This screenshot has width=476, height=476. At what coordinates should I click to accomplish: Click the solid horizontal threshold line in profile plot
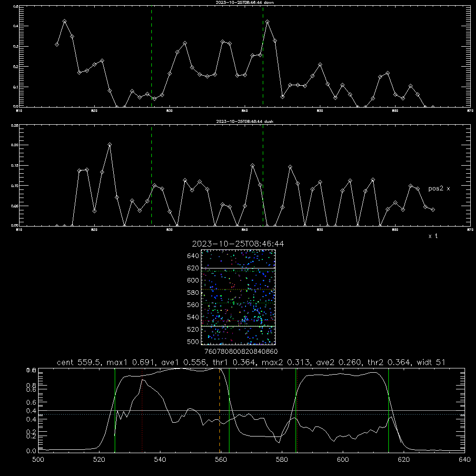tap(251, 410)
